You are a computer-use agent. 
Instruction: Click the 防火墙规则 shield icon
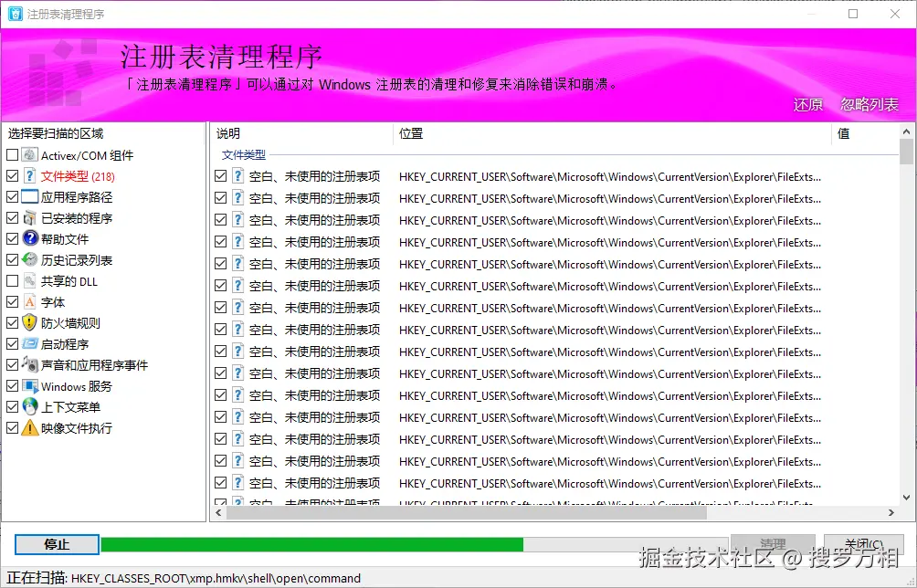coord(30,322)
